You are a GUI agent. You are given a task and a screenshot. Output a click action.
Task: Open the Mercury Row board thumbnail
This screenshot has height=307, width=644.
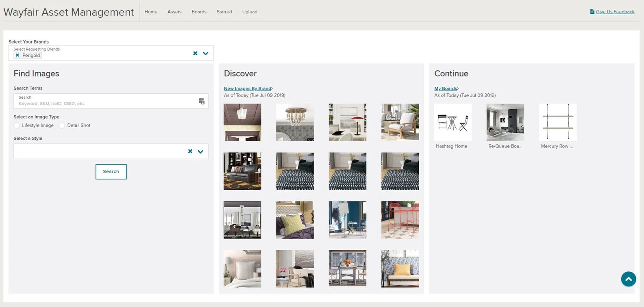[558, 122]
